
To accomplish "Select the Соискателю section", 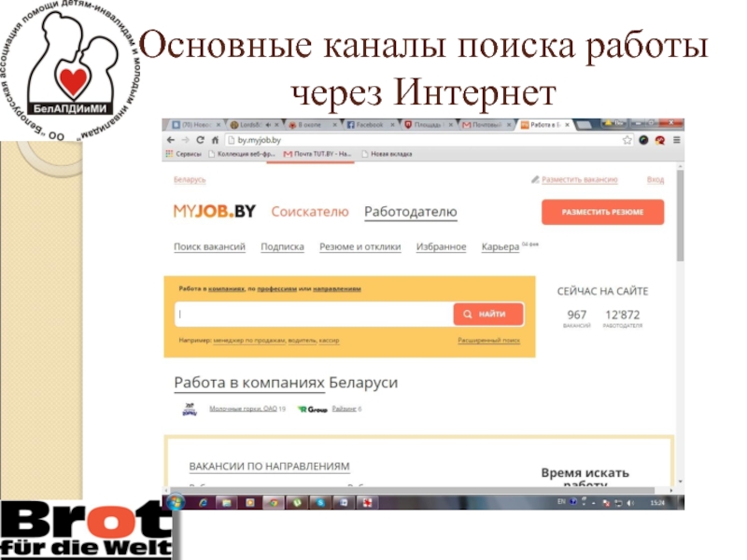I will click(x=310, y=212).
